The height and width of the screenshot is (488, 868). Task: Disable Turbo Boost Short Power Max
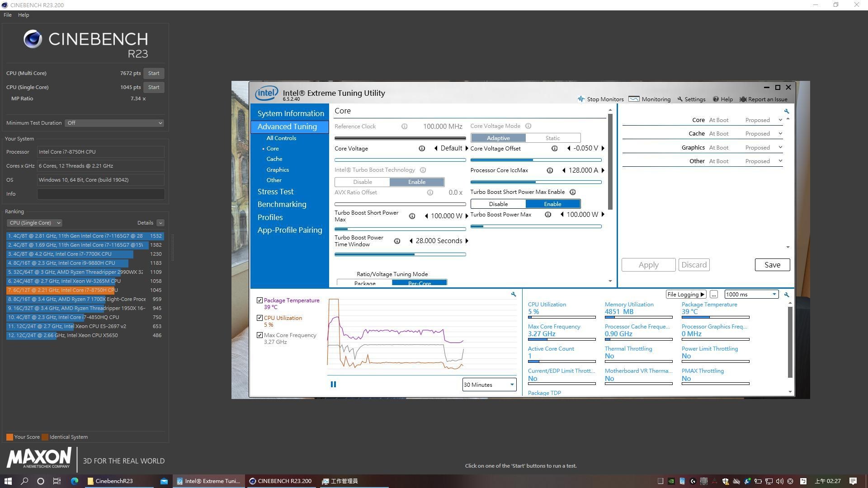[x=498, y=204]
